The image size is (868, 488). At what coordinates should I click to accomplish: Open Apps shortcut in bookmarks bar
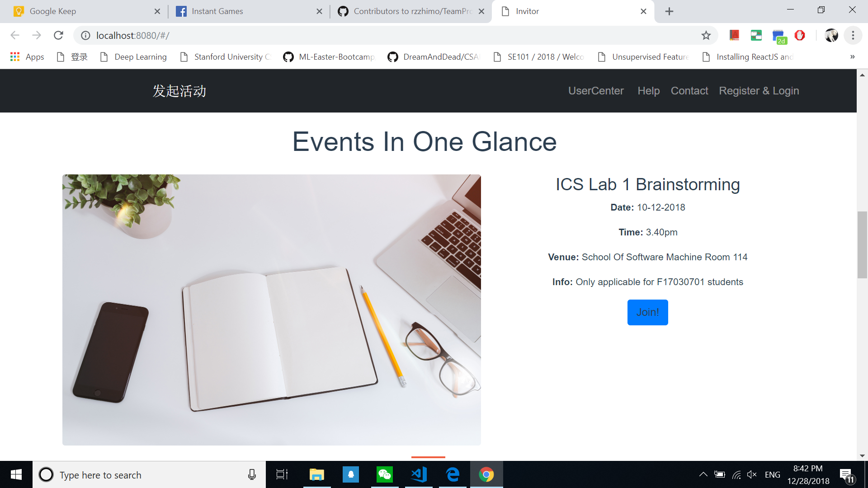tap(27, 57)
